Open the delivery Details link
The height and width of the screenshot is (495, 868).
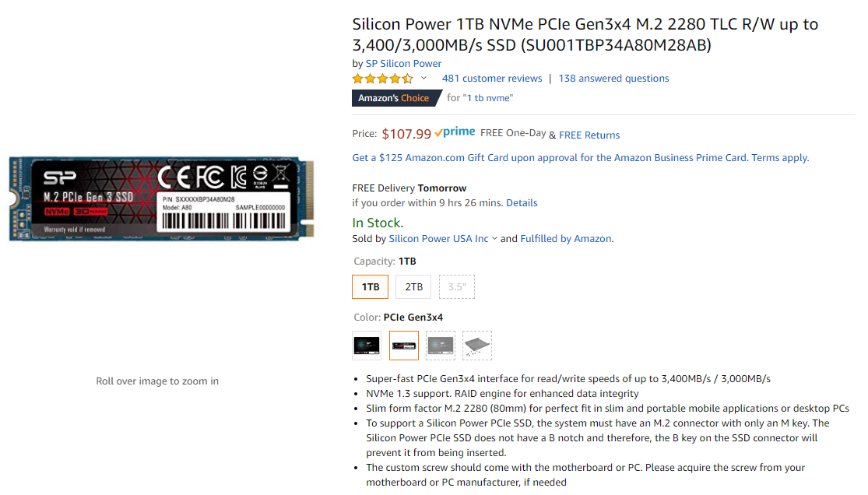click(x=522, y=202)
